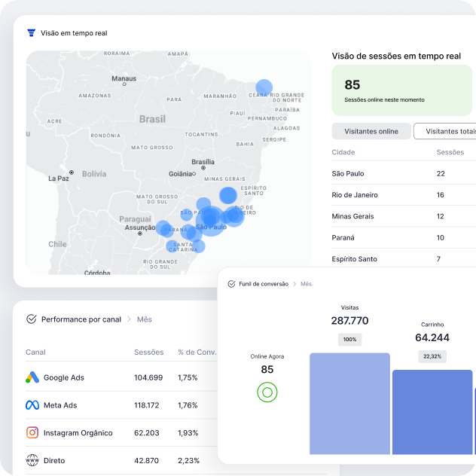Select the São Paulo row in city list
Image resolution: width=476 pixels, height=476 pixels.
pyautogui.click(x=404, y=173)
